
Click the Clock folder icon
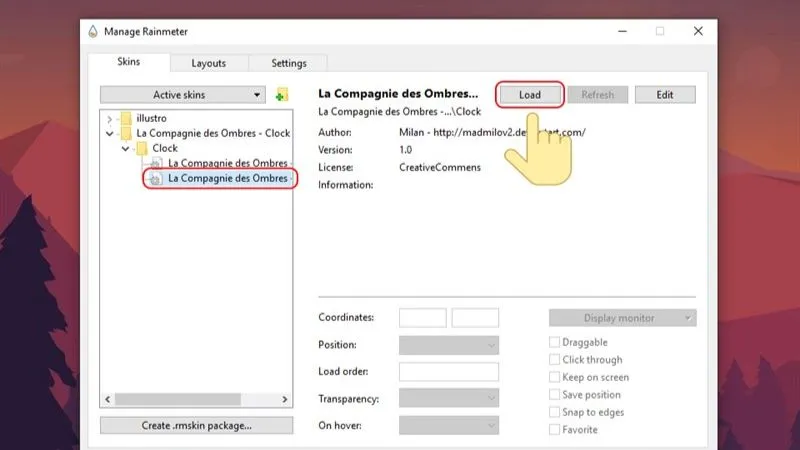pyautogui.click(x=142, y=148)
